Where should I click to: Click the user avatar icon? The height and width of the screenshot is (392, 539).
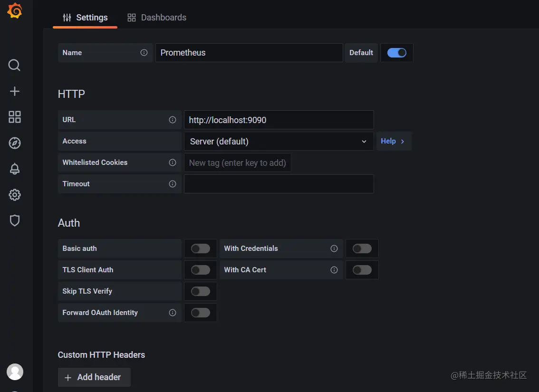click(15, 372)
